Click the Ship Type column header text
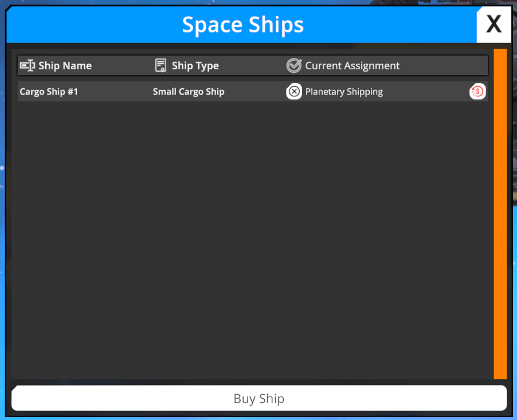The height and width of the screenshot is (420, 517). [x=195, y=66]
